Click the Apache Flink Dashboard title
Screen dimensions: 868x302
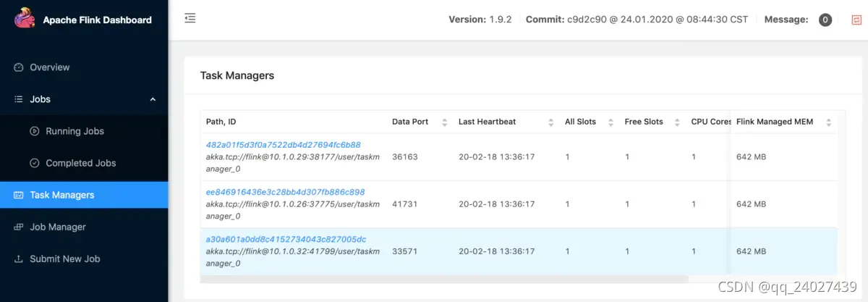[x=98, y=20]
